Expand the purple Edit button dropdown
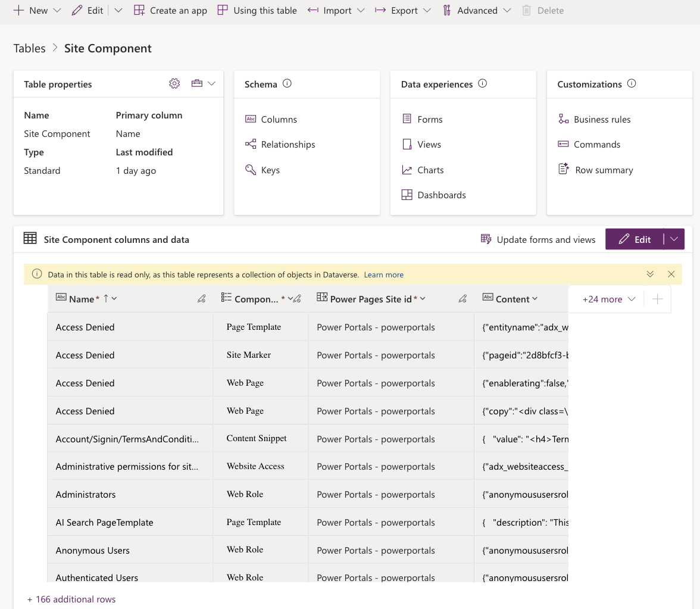 (674, 239)
